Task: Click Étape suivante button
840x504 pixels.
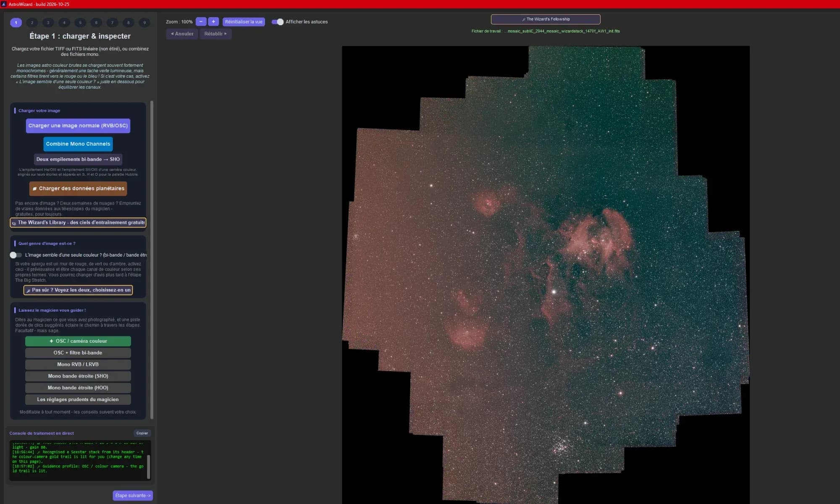Action: (x=133, y=496)
